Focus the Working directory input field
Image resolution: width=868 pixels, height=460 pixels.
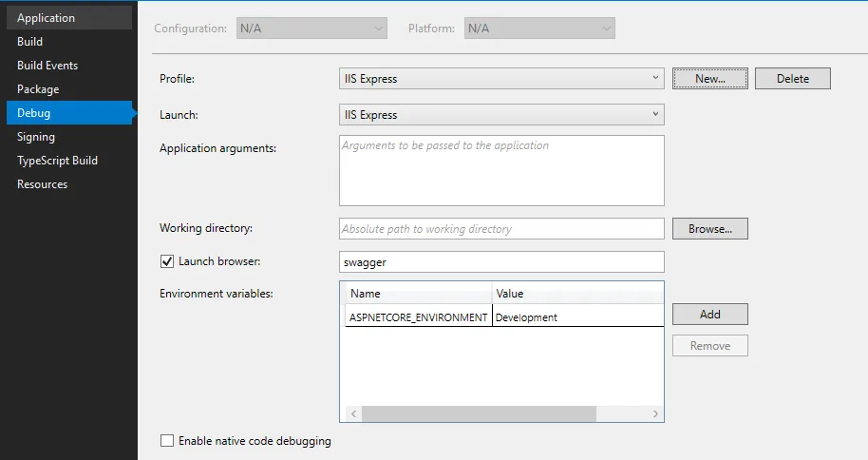pos(501,229)
